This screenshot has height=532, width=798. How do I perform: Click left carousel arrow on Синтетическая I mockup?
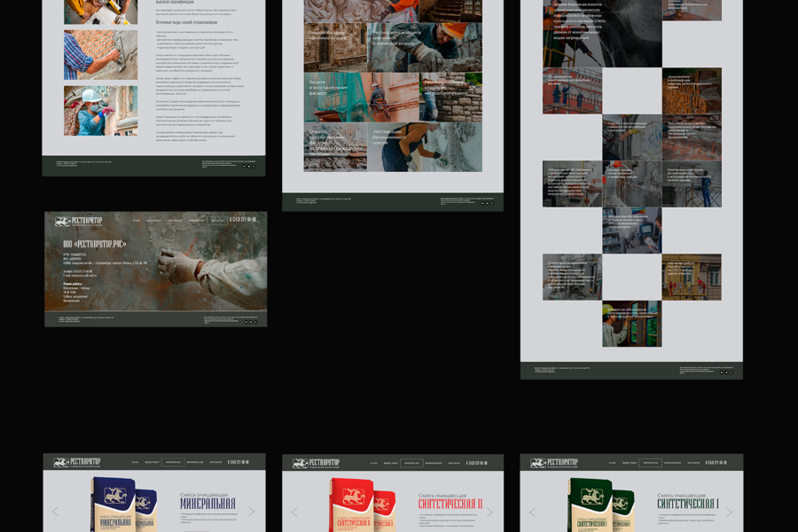[x=532, y=512]
